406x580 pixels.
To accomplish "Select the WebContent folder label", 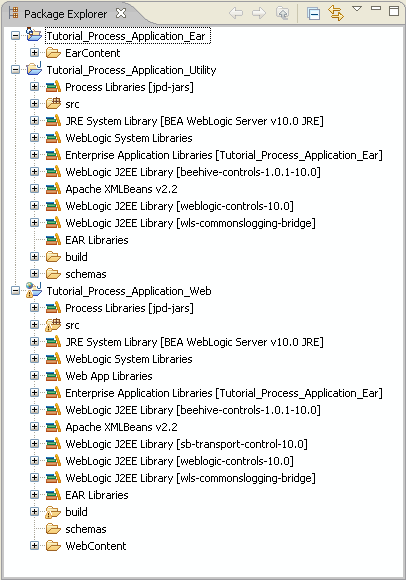I will (96, 546).
